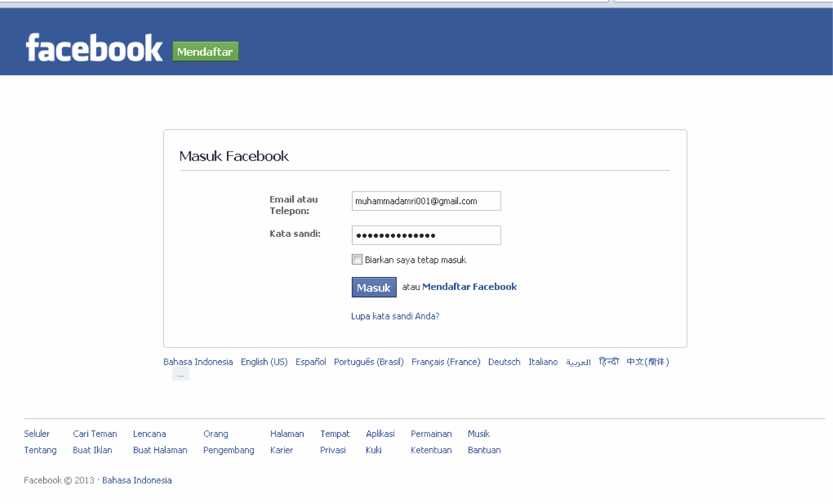Open the Musik footer link
The height and width of the screenshot is (504, 833).
[478, 434]
